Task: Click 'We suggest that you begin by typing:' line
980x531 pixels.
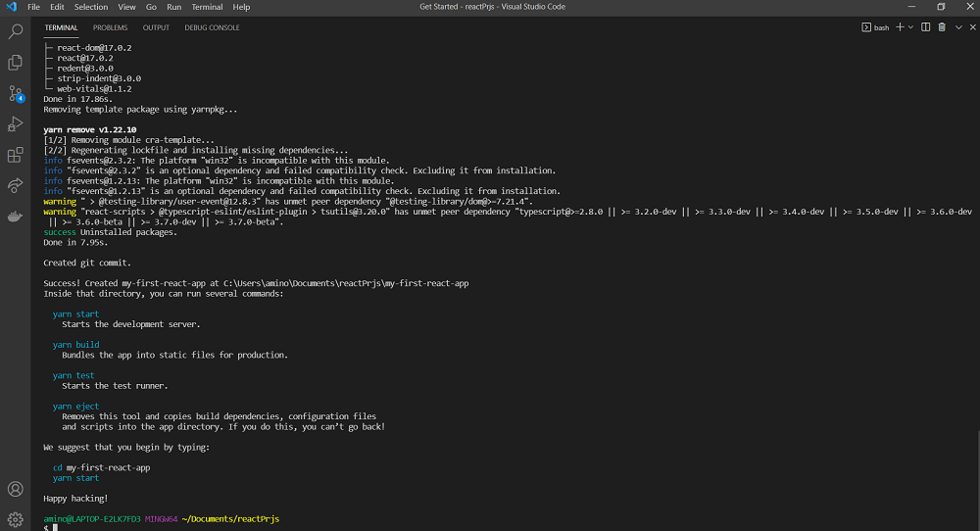Action: (126, 448)
